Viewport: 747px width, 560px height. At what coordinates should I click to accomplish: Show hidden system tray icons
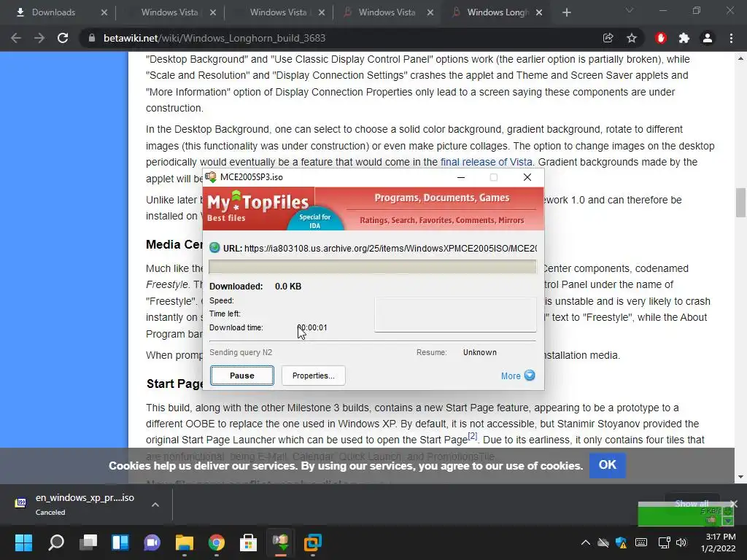[x=586, y=542]
